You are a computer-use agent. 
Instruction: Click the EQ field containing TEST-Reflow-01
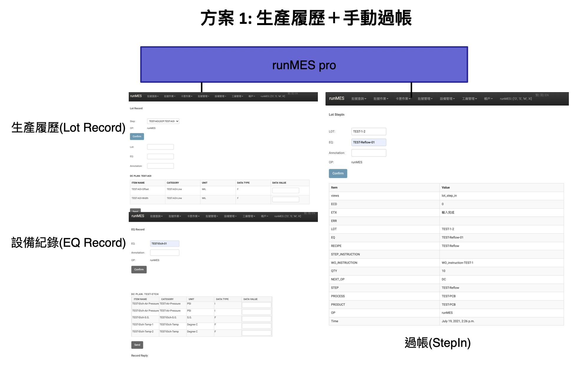369,142
